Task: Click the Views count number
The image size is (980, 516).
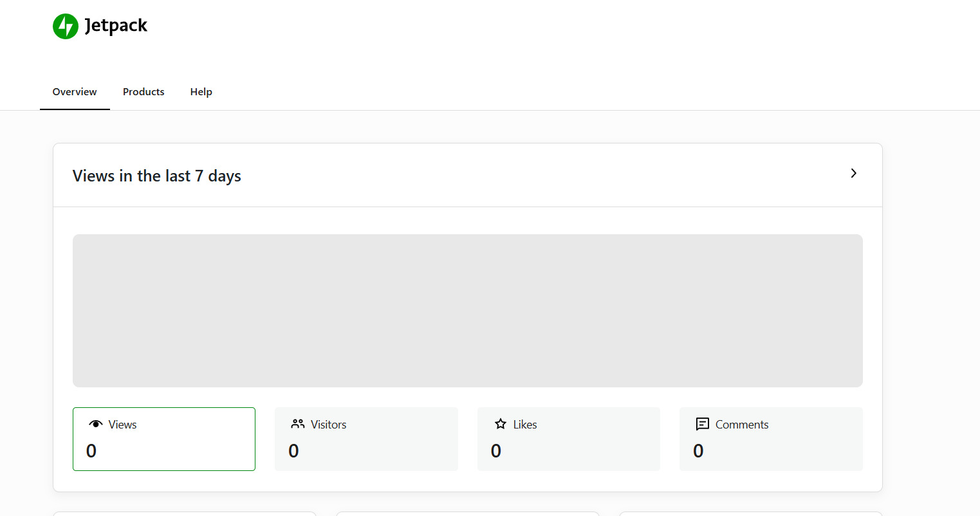Action: [91, 451]
